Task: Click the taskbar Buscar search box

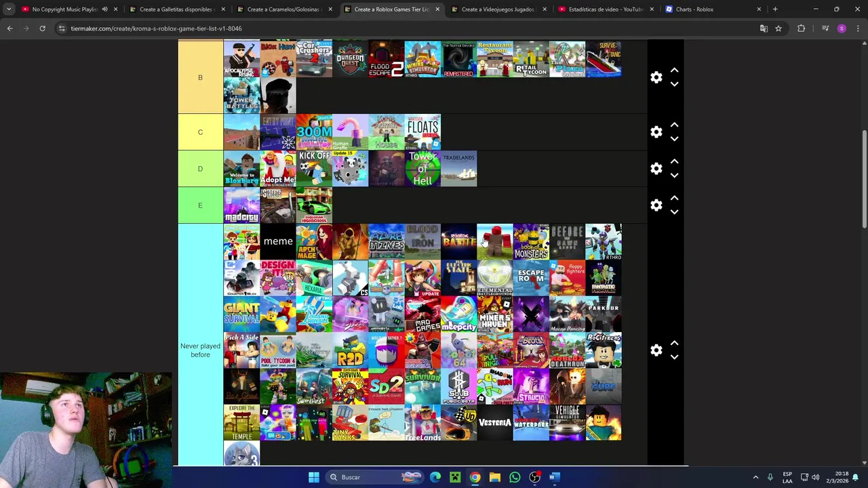Action: pos(375,477)
